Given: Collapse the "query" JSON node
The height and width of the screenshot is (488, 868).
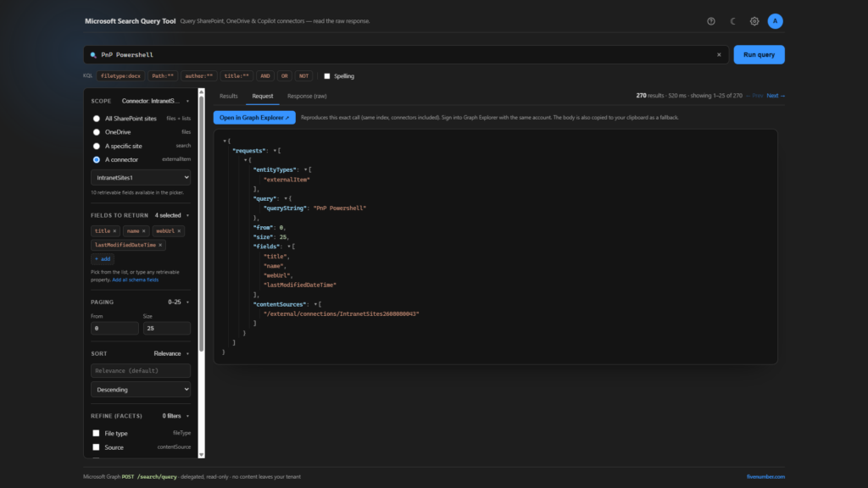Looking at the screenshot, I should [x=286, y=198].
